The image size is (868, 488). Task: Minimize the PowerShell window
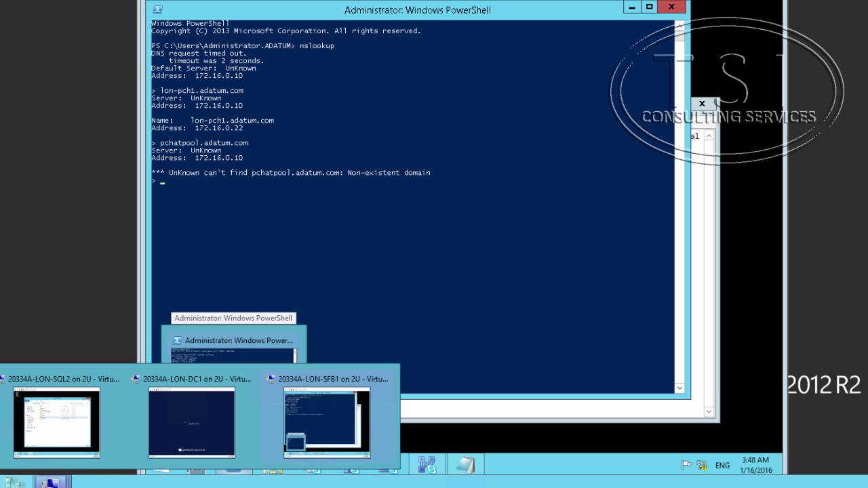point(632,7)
